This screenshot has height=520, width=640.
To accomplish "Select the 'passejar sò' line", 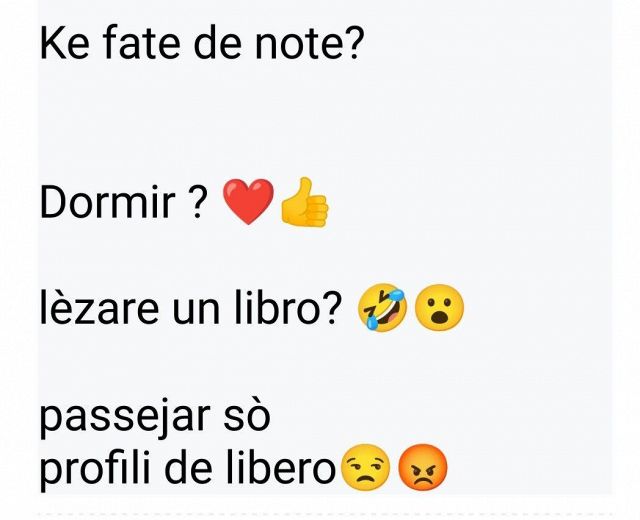I will point(155,417).
